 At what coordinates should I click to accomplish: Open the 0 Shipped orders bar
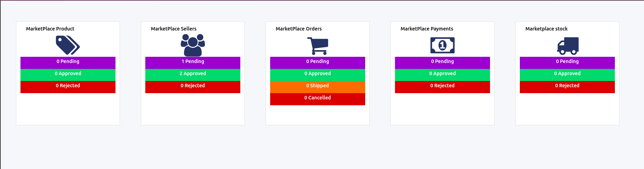coord(318,86)
